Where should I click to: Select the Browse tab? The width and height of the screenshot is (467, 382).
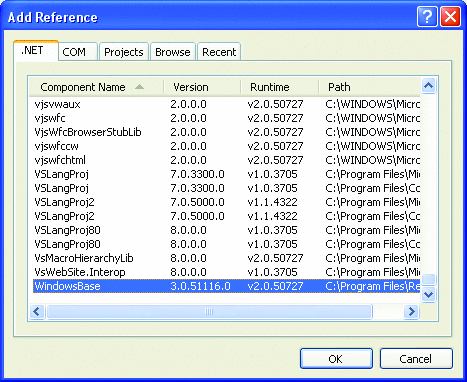coord(173,52)
